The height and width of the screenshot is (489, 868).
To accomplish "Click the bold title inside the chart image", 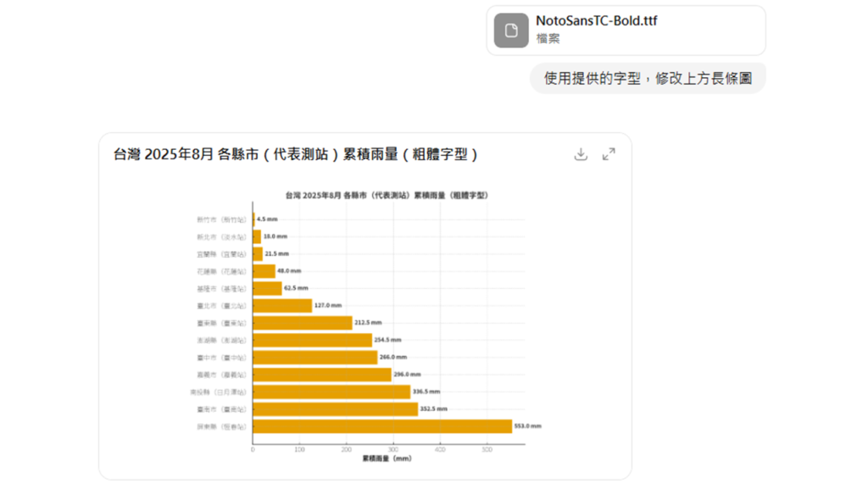I will coord(387,195).
